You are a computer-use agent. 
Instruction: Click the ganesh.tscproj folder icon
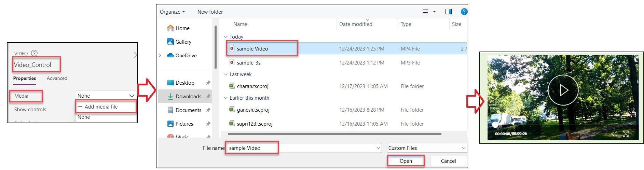coord(232,110)
